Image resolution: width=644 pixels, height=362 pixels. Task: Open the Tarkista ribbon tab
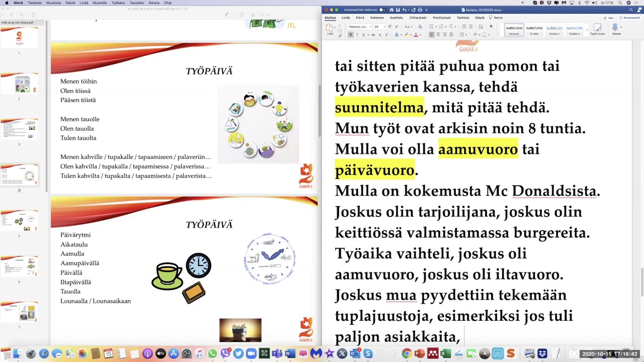pyautogui.click(x=463, y=18)
